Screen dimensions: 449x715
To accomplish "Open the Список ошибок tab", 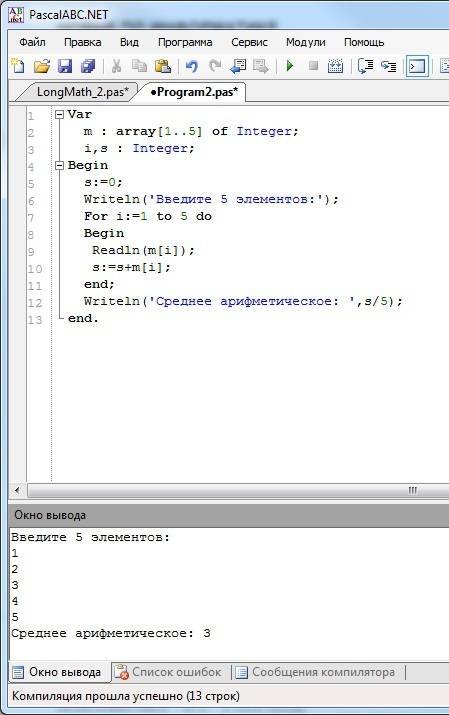I will tap(170, 672).
